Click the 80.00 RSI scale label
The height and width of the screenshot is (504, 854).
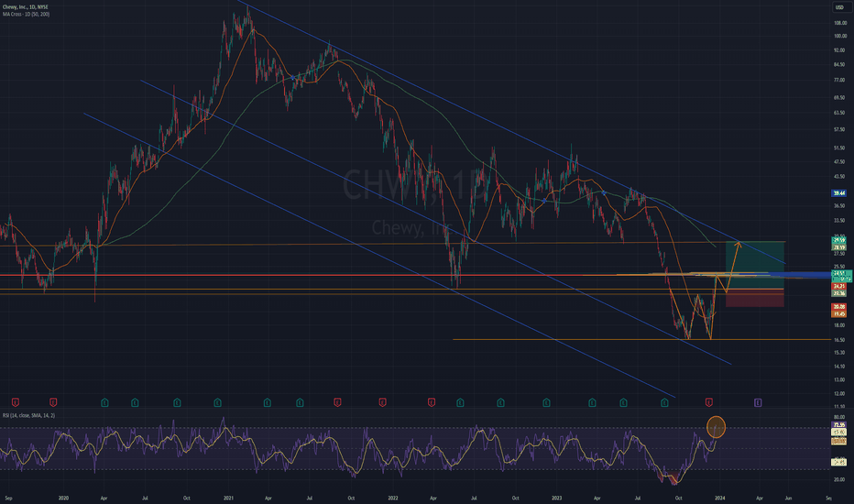pos(840,417)
